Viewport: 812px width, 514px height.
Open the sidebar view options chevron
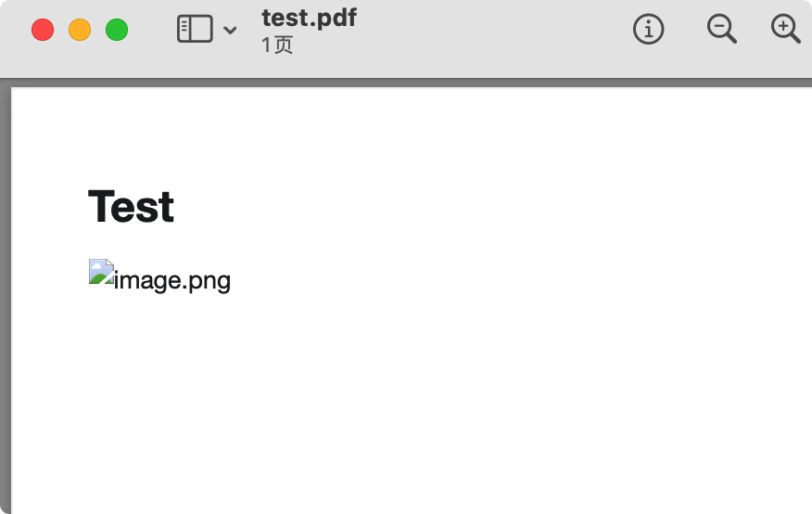pos(230,30)
